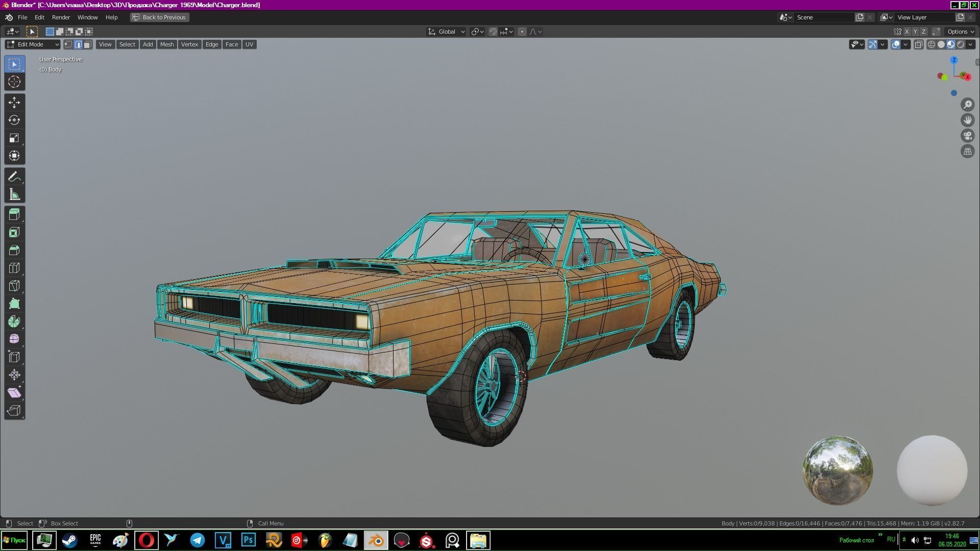This screenshot has width=980, height=551.
Task: Click the pan view hand icon
Action: click(x=968, y=120)
